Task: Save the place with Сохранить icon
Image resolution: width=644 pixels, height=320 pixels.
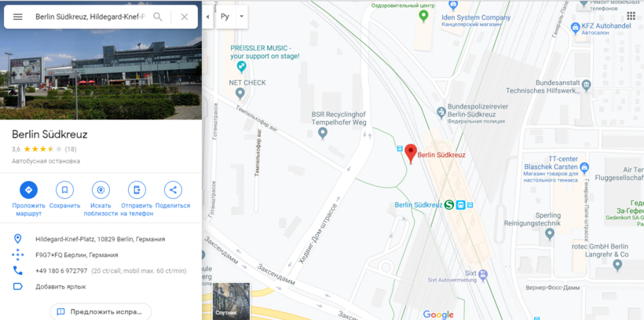Action: coord(65,189)
